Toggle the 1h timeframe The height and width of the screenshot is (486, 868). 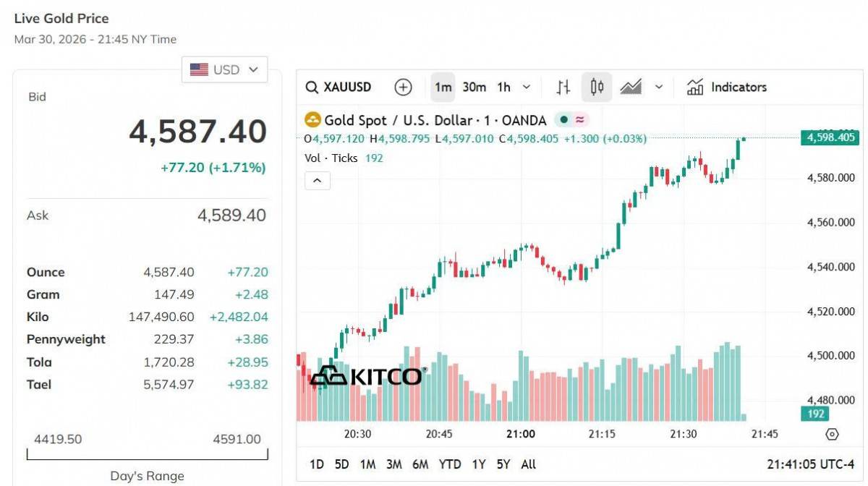(503, 88)
